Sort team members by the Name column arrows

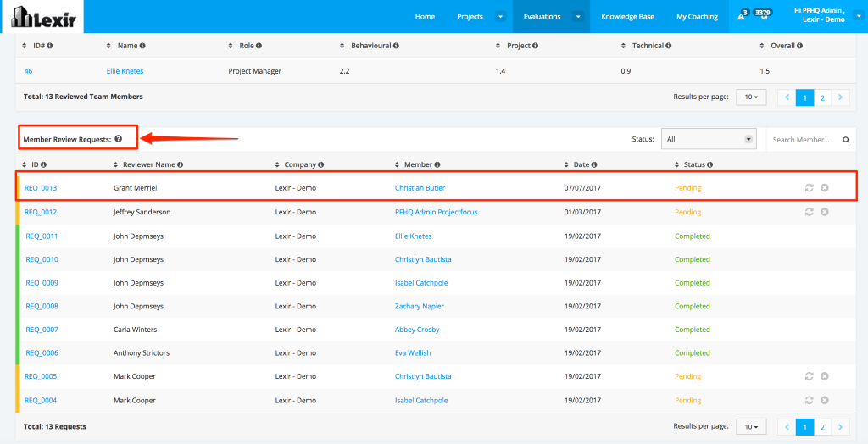click(x=109, y=46)
